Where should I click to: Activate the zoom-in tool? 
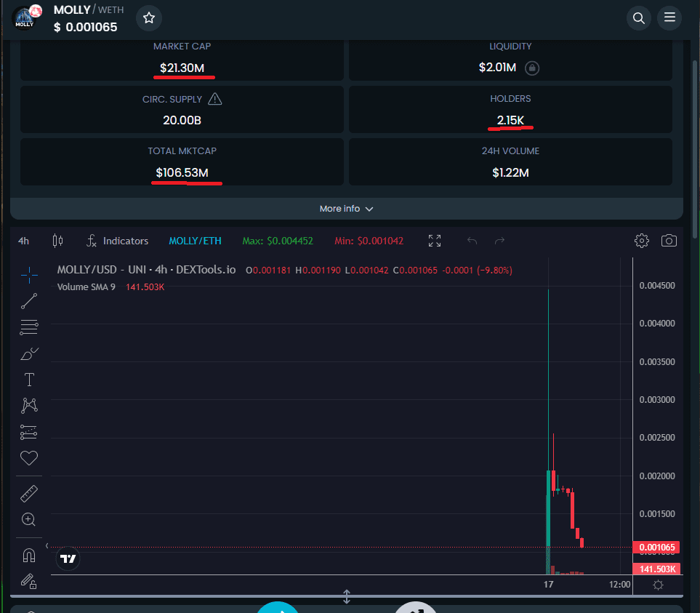pyautogui.click(x=28, y=519)
